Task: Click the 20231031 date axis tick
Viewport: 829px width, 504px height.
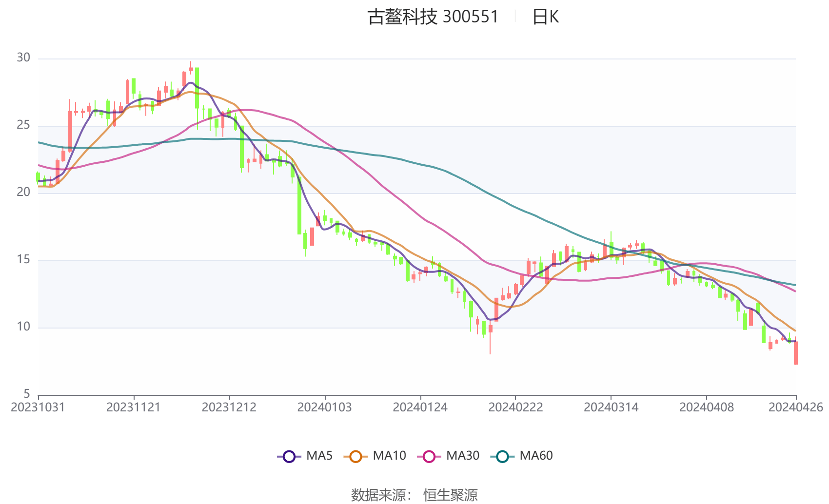Action: 38,407
